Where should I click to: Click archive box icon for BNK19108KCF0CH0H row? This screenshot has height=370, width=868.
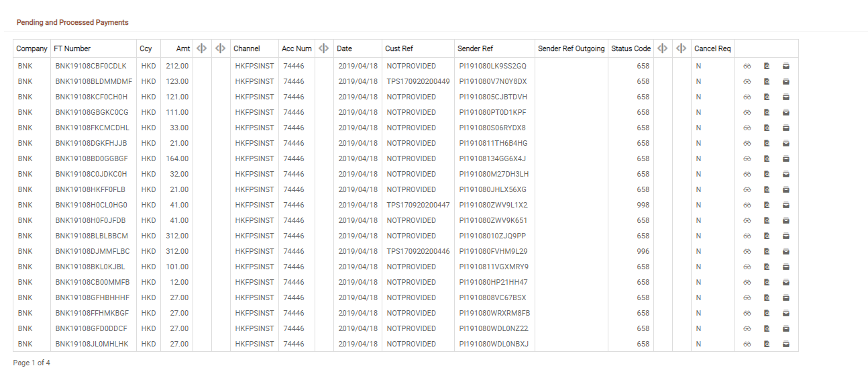coord(786,97)
